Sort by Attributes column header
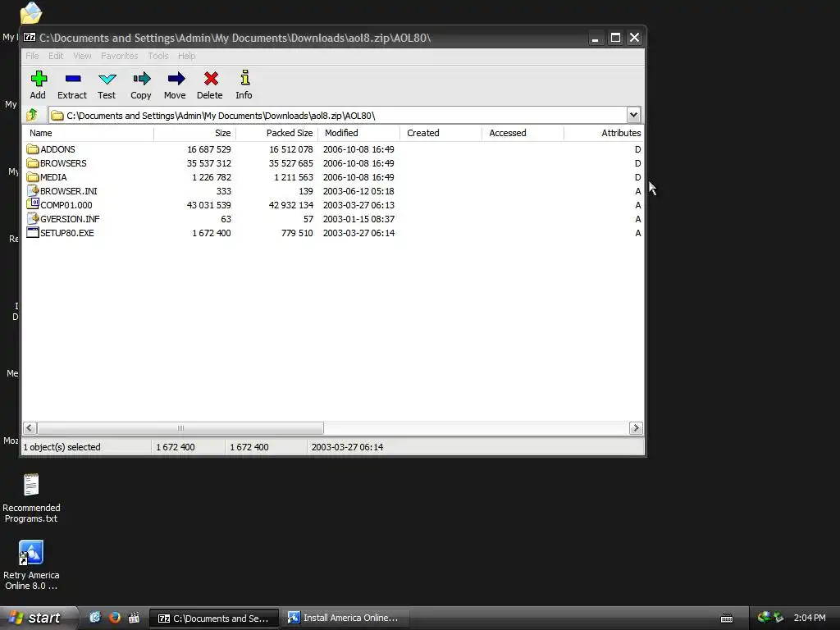Viewport: 840px width, 630px height. pyautogui.click(x=604, y=133)
